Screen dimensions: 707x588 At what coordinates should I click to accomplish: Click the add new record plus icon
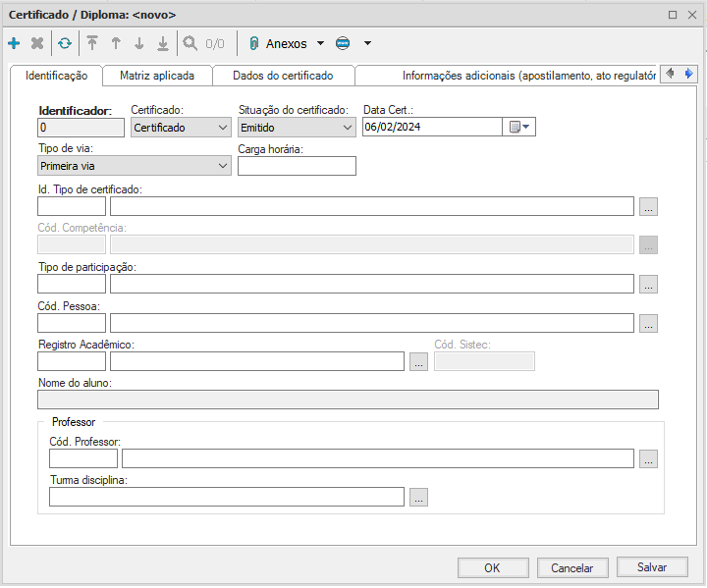pyautogui.click(x=14, y=43)
